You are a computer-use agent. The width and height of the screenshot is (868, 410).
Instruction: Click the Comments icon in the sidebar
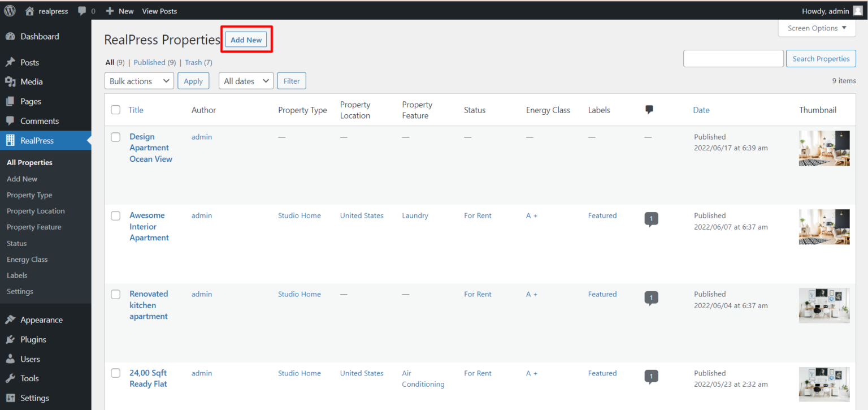[12, 120]
